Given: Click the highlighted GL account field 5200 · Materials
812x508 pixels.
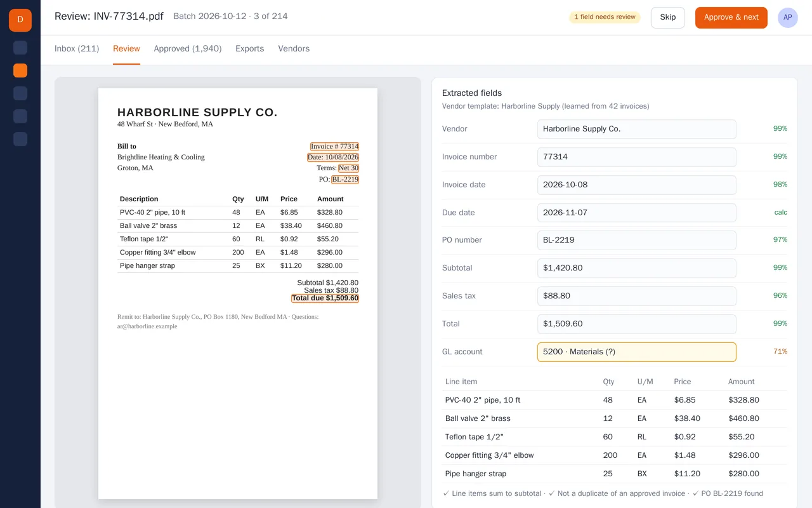Looking at the screenshot, I should pos(637,352).
